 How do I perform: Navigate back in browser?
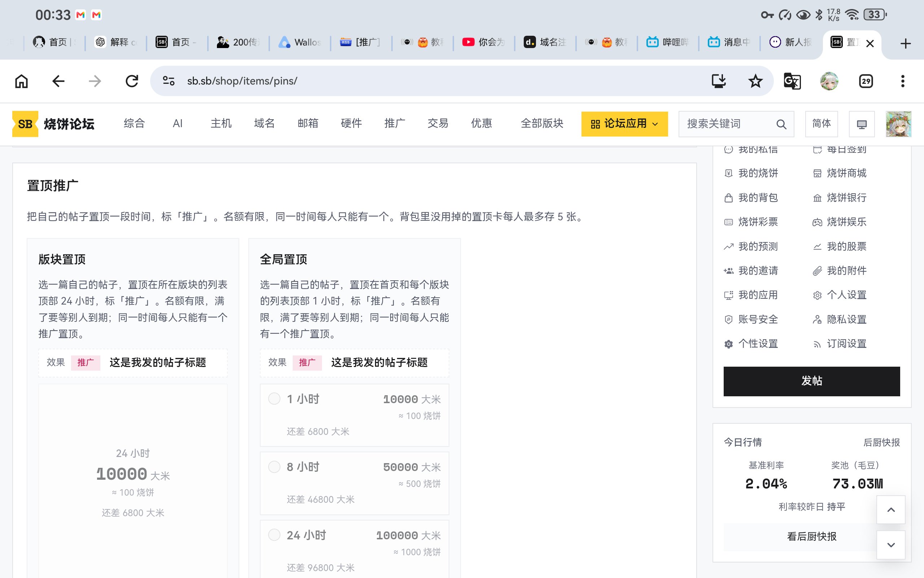tap(58, 81)
